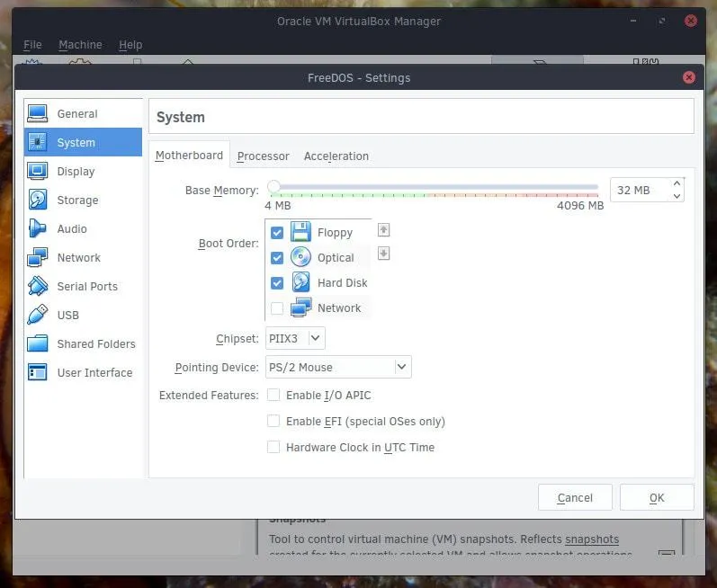Select the Display monitor icon in sidebar
717x588 pixels.
point(38,172)
